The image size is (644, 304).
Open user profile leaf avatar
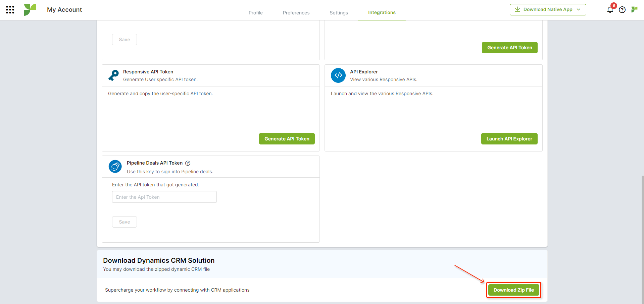[634, 9]
